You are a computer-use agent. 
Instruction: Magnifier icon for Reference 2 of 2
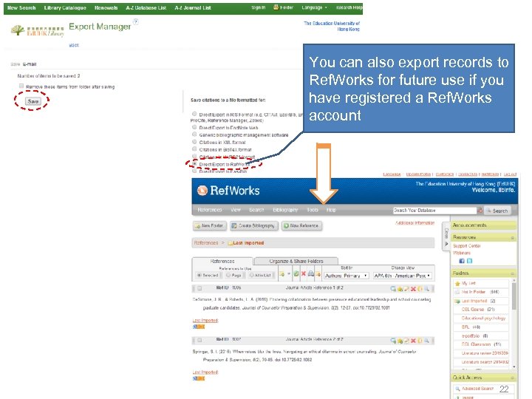pos(426,341)
